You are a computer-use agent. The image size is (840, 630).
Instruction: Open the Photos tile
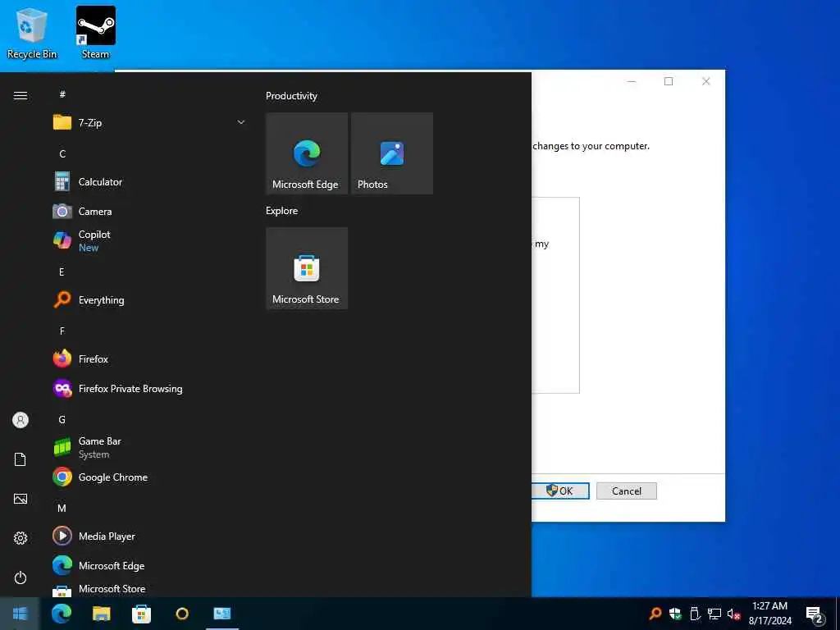coord(392,153)
